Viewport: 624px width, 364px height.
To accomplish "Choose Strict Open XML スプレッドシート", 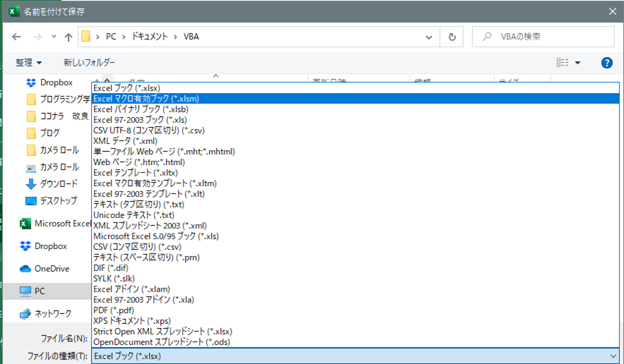I will click(x=355, y=332).
